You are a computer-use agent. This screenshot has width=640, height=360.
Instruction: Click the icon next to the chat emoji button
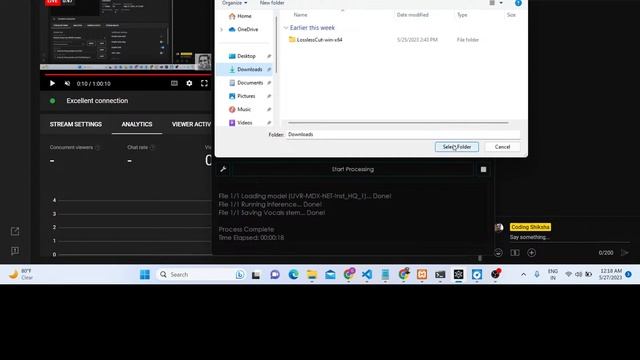coord(515,253)
